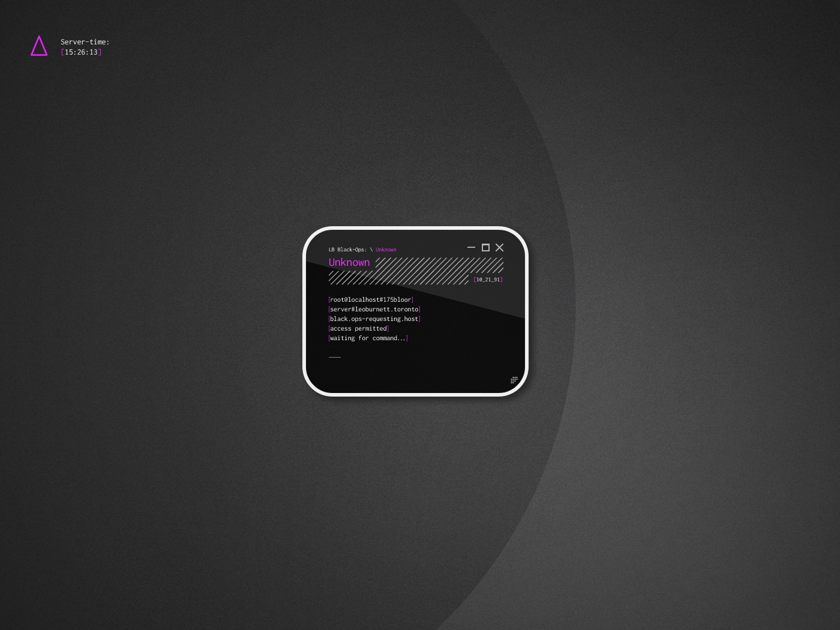840x630 pixels.
Task: Select the access permitted line
Action: coord(359,328)
